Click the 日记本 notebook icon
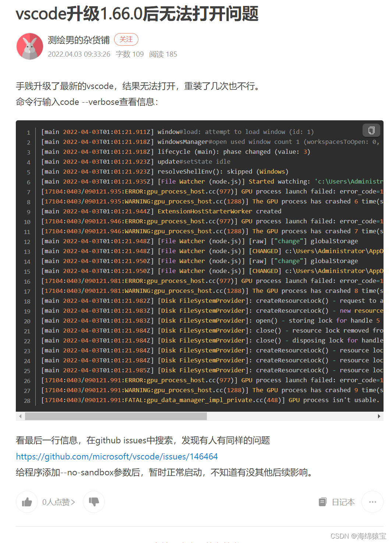392x543 pixels. (x=322, y=502)
